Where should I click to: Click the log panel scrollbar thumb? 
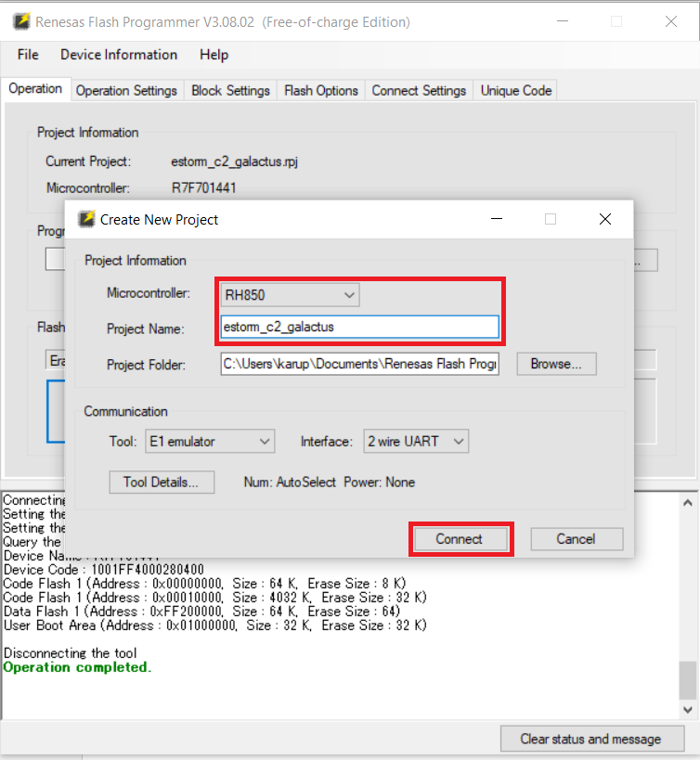click(687, 680)
